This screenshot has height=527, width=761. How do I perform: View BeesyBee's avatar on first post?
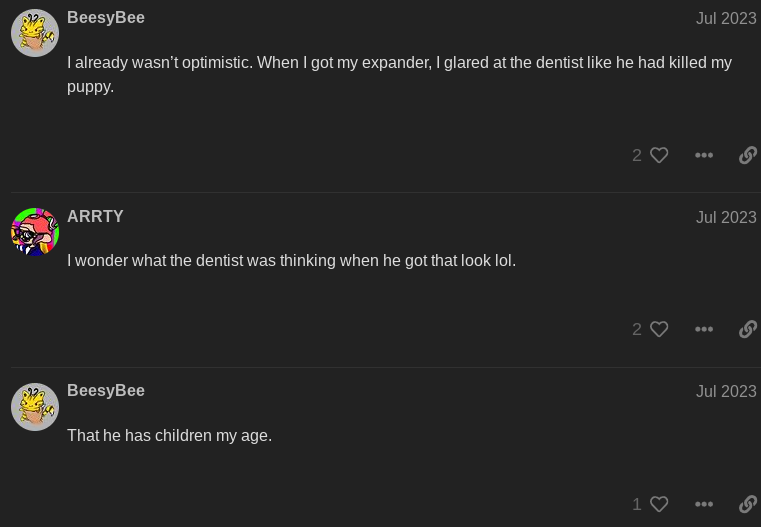(35, 33)
